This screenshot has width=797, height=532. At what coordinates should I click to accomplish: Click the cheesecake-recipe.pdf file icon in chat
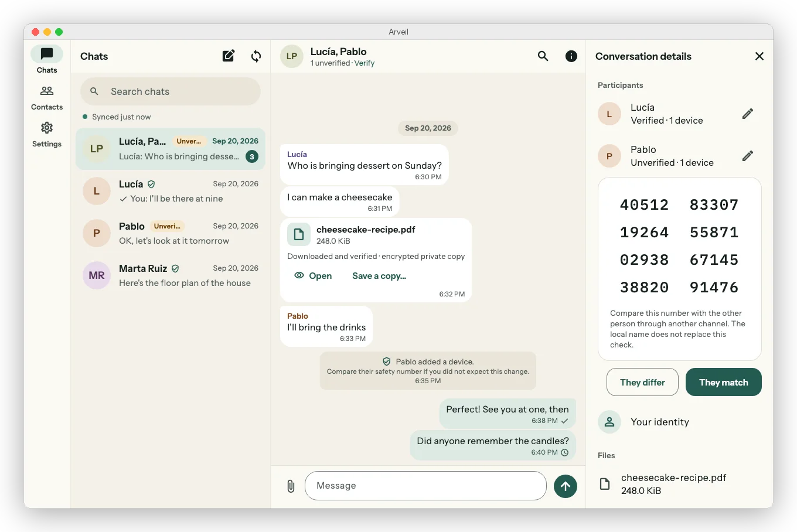click(x=299, y=235)
